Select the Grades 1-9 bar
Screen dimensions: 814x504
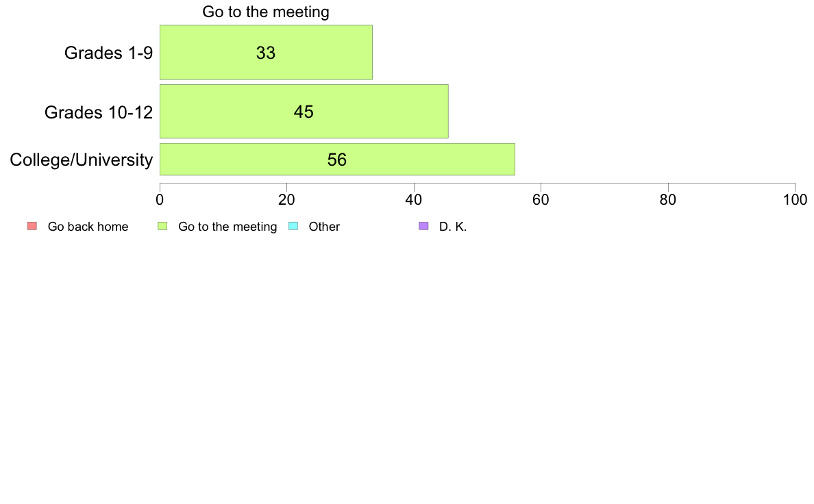266,53
